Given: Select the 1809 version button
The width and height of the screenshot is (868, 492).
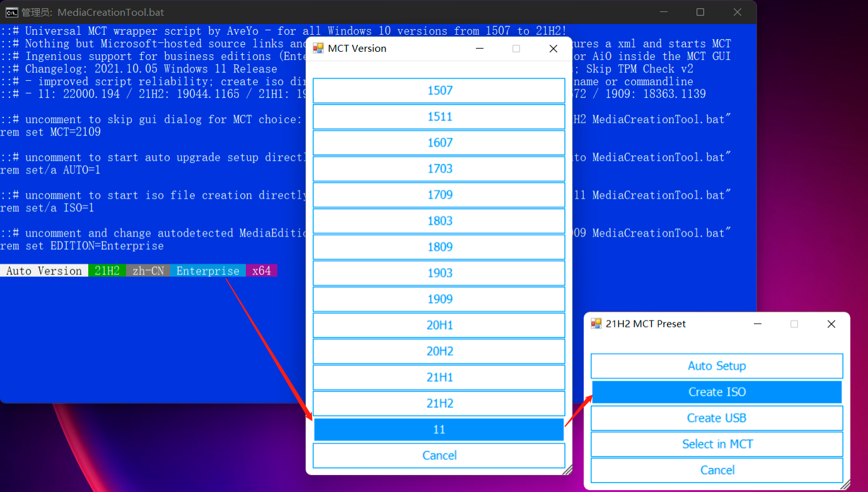Looking at the screenshot, I should (x=439, y=247).
